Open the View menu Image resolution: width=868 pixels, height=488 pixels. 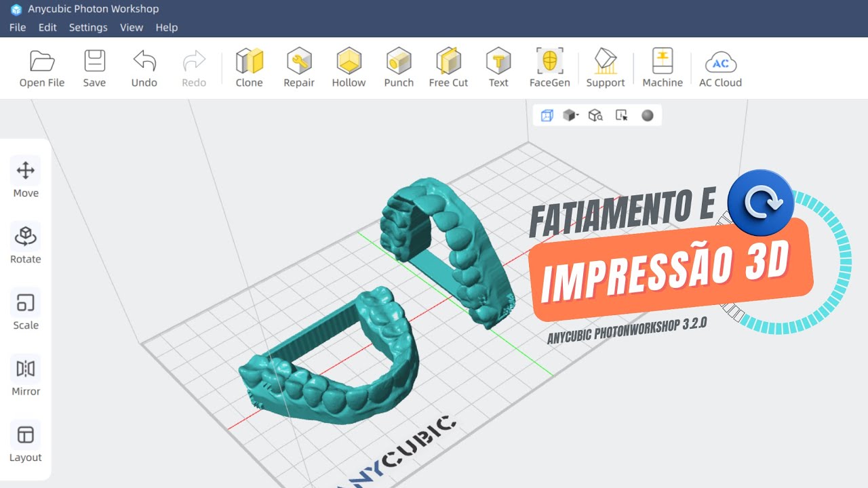point(132,27)
